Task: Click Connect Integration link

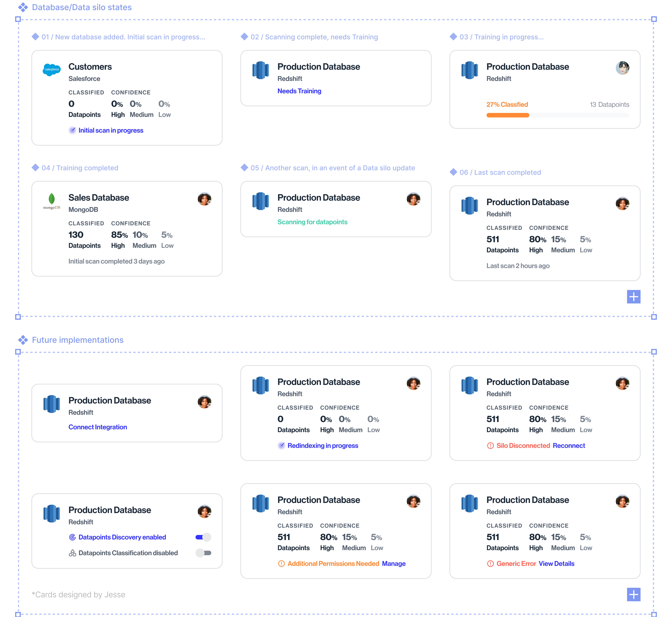Action: tap(97, 427)
